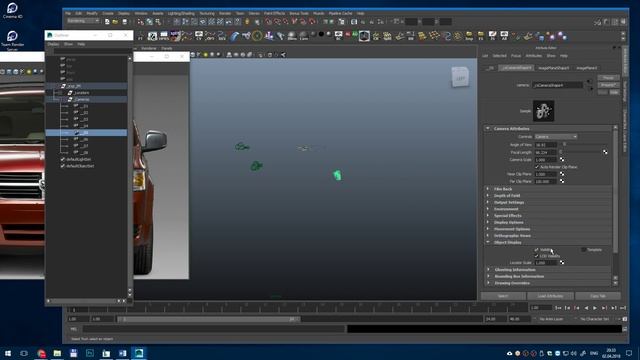Click go to end of playback range button
Image resolution: width=640 pixels, height=360 pixels.
(623, 308)
